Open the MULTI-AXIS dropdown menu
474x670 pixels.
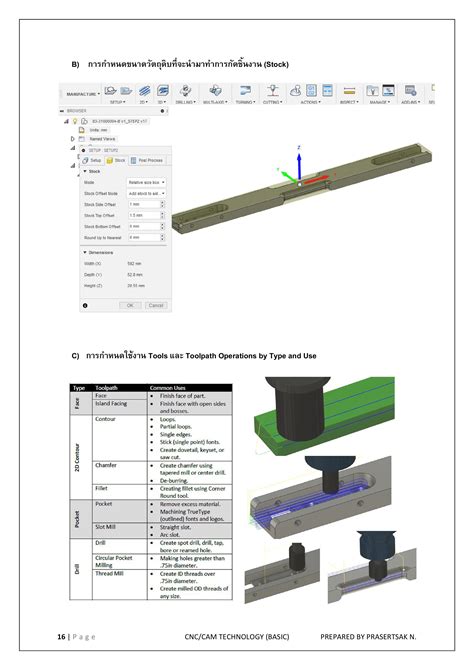(215, 103)
